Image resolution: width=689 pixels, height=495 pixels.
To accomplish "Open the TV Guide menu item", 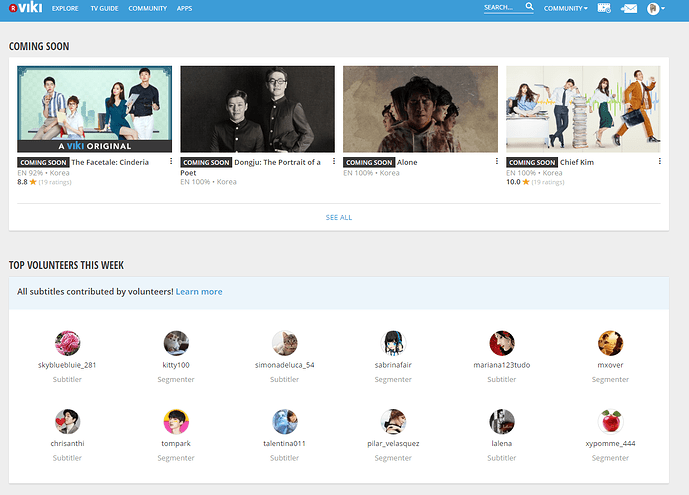I will [104, 8].
